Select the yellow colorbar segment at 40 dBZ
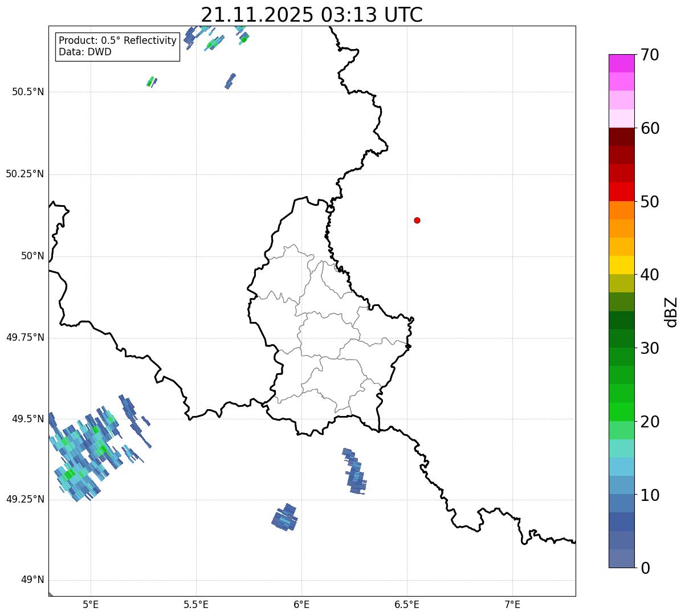The height and width of the screenshot is (616, 685). [x=621, y=265]
